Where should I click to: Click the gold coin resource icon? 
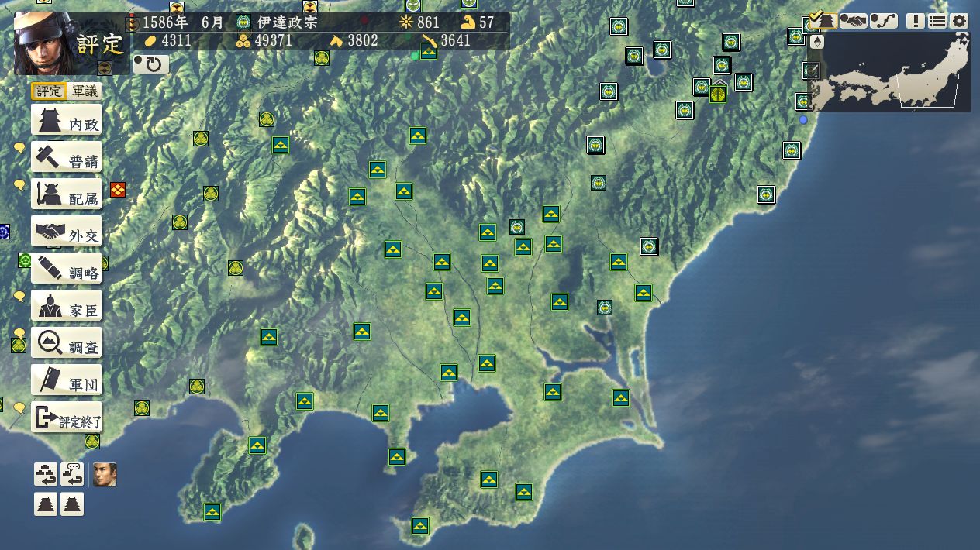coord(150,40)
